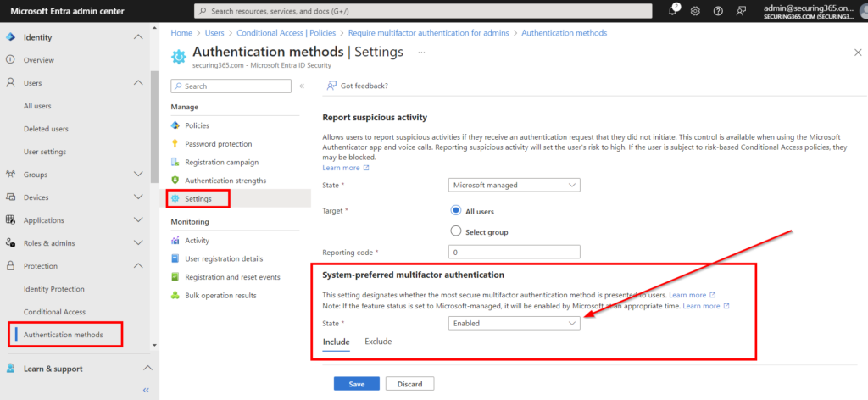Viewport: 868px width, 400px height.
Task: Click the Password protection key icon
Action: pyautogui.click(x=175, y=144)
